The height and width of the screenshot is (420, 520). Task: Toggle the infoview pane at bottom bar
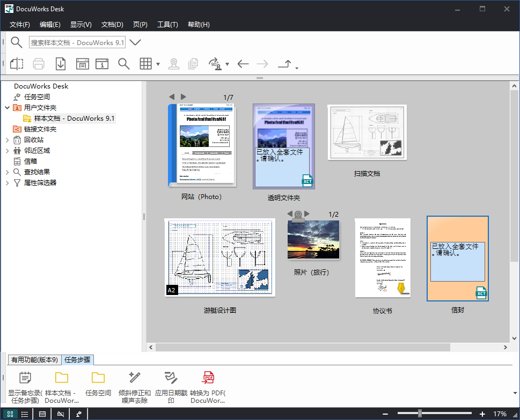(42, 414)
